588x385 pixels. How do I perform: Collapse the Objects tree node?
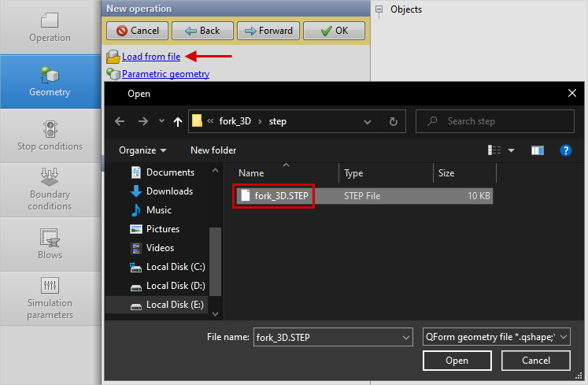click(379, 9)
